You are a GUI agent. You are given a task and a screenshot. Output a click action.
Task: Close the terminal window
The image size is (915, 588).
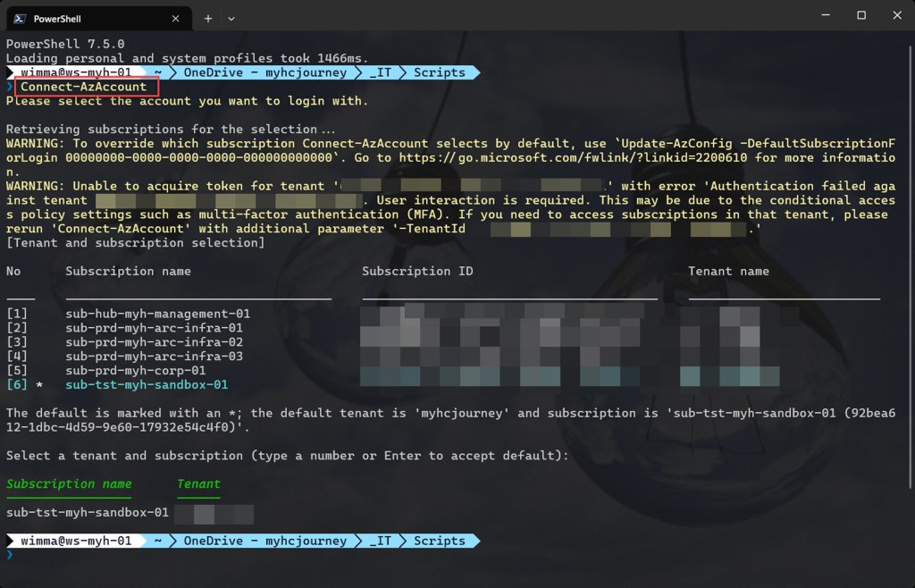point(895,15)
